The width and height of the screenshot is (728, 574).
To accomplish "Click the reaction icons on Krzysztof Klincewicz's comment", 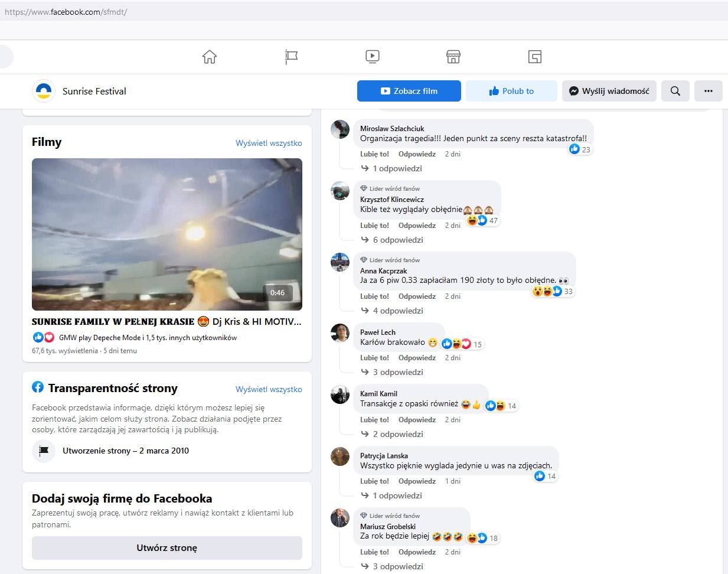I will [x=477, y=220].
